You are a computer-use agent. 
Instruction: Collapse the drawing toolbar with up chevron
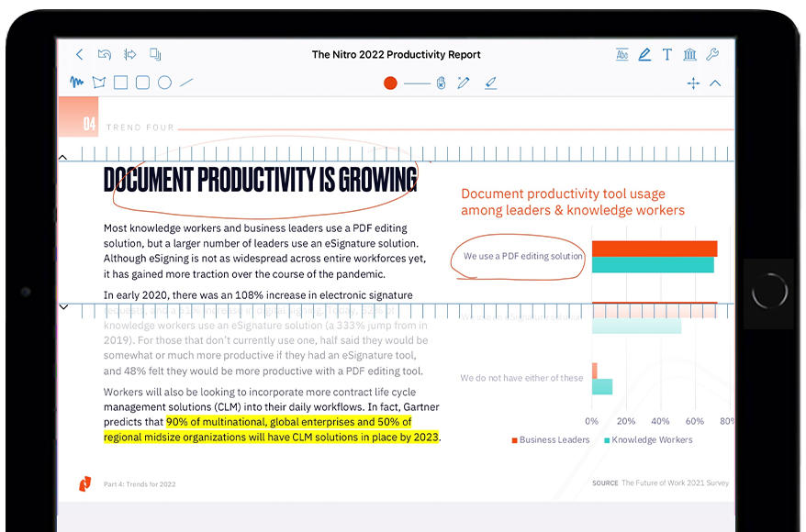[715, 83]
